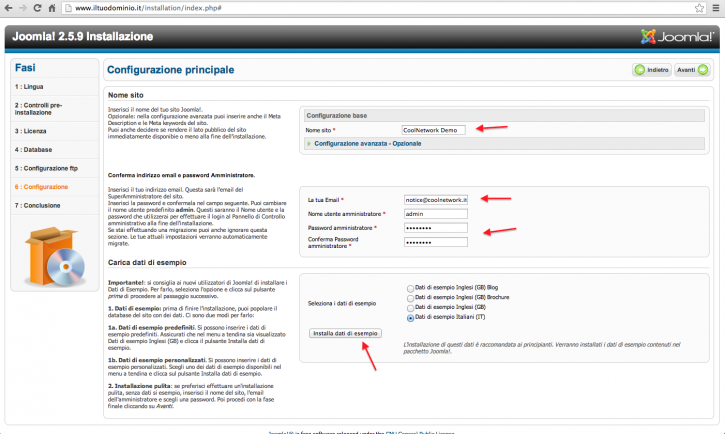
Task: Click the Nome sito section heading
Action: pyautogui.click(x=126, y=95)
